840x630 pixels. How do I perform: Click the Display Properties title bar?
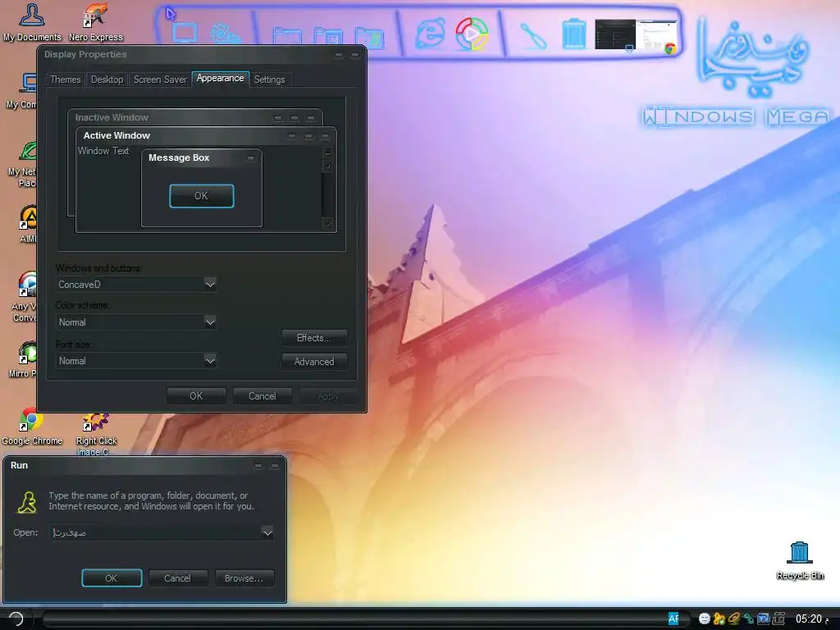(202, 55)
